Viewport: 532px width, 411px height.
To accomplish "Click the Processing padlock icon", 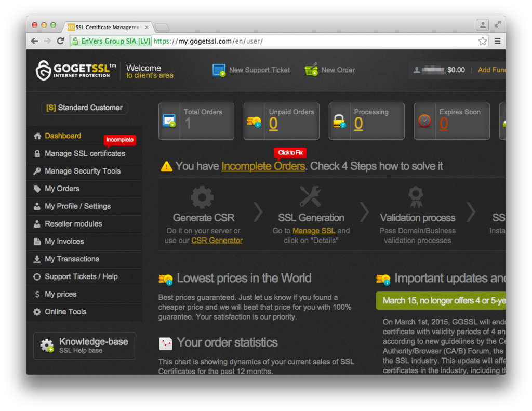I will tap(339, 122).
